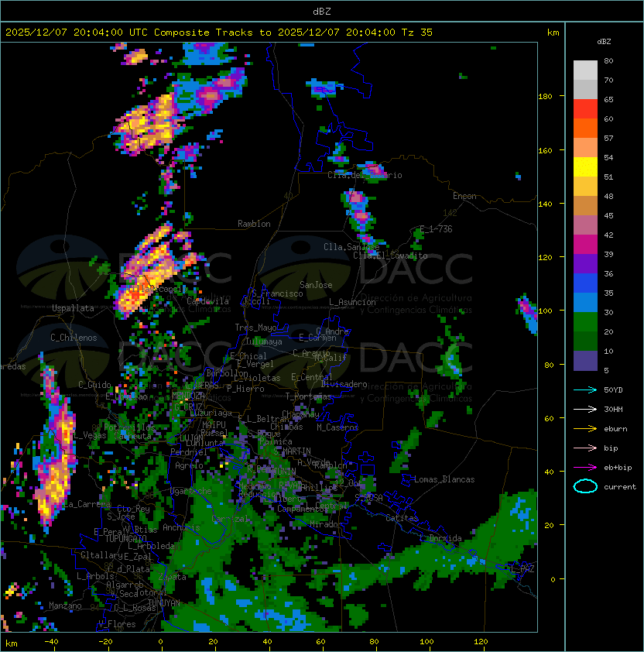Click the magenta eb+bip arrow in legend

585,468
